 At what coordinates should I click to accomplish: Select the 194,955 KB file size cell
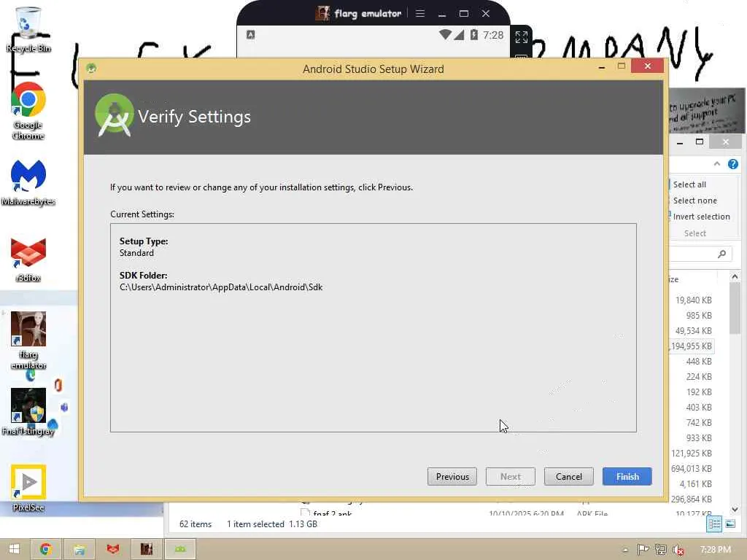pos(692,346)
